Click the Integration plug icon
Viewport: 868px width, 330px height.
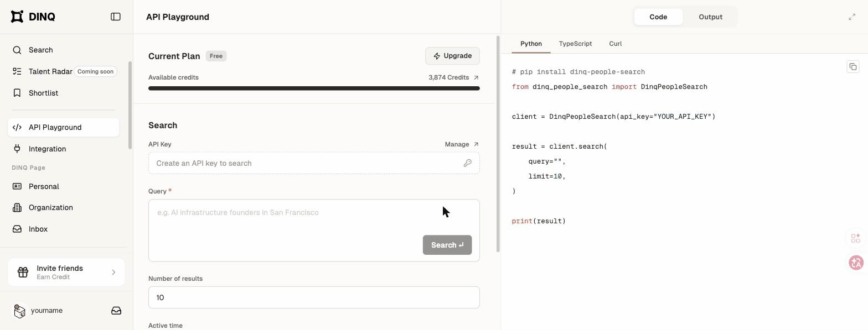[x=17, y=149]
